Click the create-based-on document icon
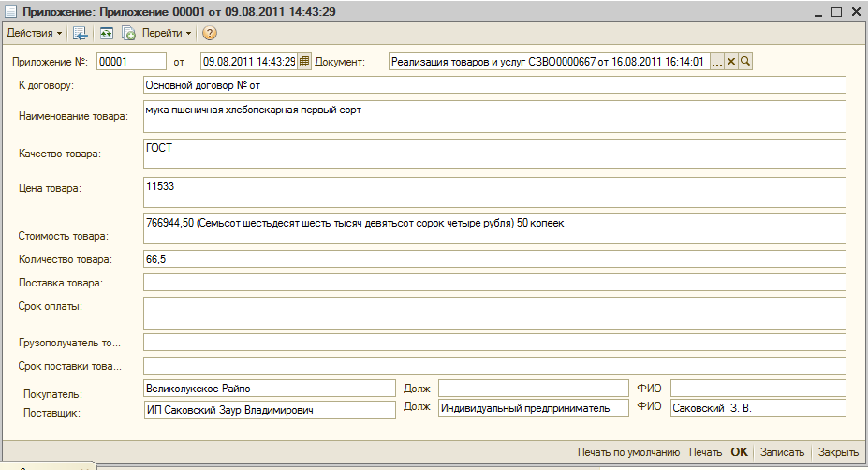Screen dimensions: 868x470 [x=128, y=33]
